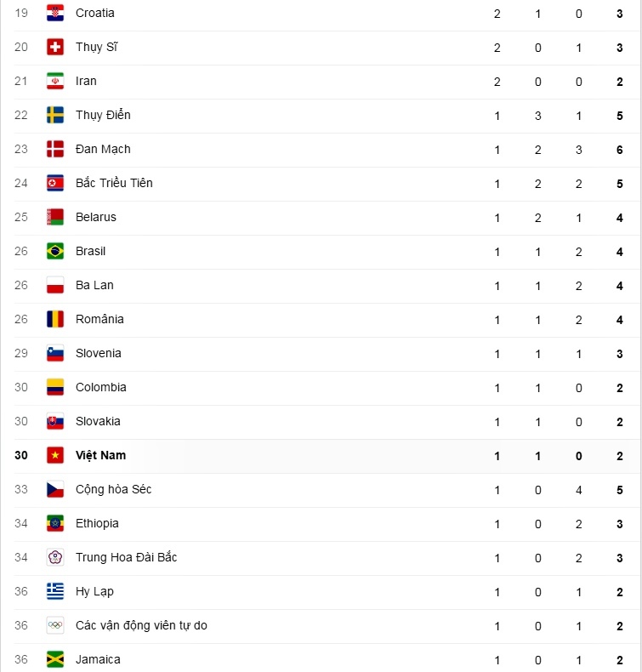Click the Greece flag beside Hy Lạp
The width and height of the screenshot is (642, 672).
coord(55,591)
